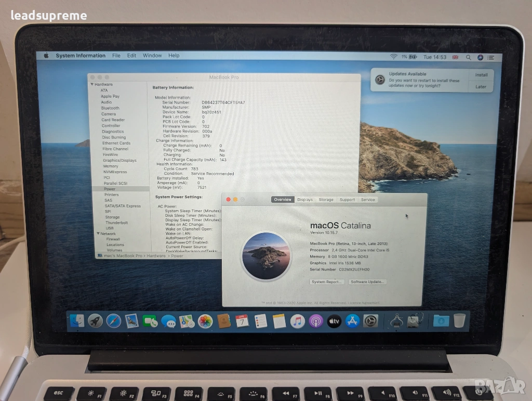
Task: Open Notes app in dock
Action: pyautogui.click(x=279, y=321)
